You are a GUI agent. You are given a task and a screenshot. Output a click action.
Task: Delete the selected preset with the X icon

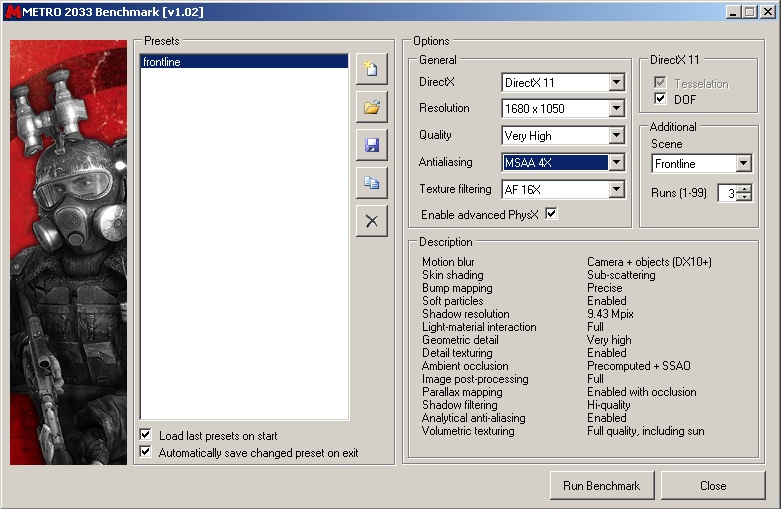click(372, 221)
